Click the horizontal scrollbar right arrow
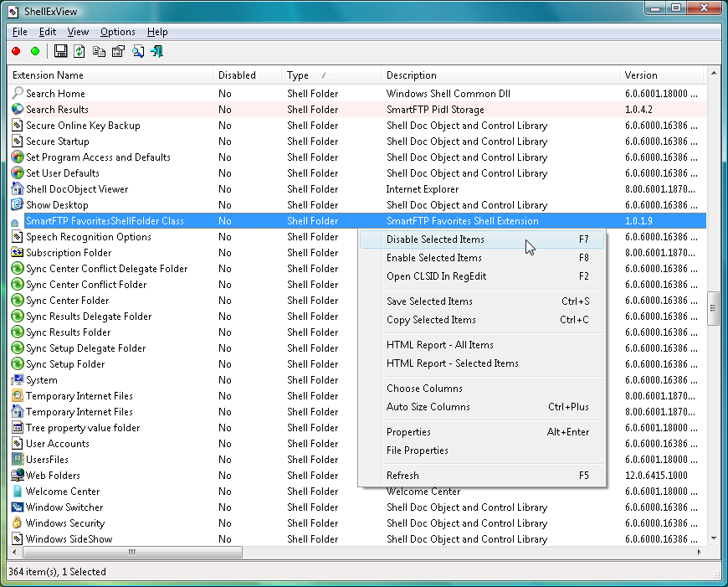Viewport: 728px width, 587px height. pos(700,552)
